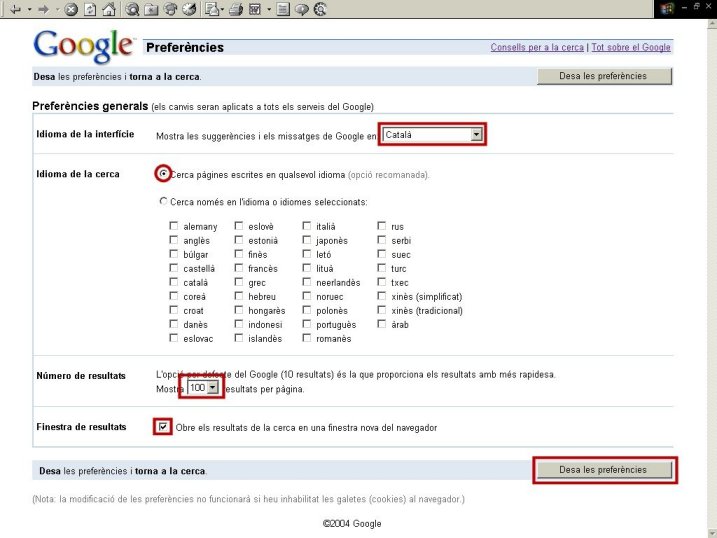This screenshot has height=538, width=717.
Task: Expand the Edit icon dropdown arrow
Action: pos(269,9)
